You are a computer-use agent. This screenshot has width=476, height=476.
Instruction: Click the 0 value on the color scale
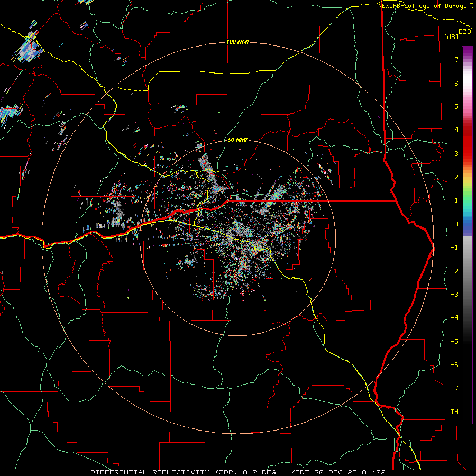tap(456, 224)
